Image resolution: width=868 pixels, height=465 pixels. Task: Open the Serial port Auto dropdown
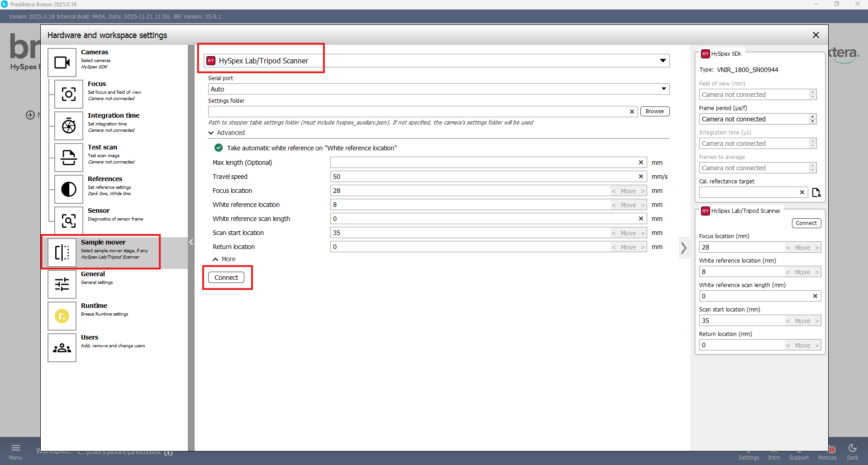pyautogui.click(x=663, y=89)
